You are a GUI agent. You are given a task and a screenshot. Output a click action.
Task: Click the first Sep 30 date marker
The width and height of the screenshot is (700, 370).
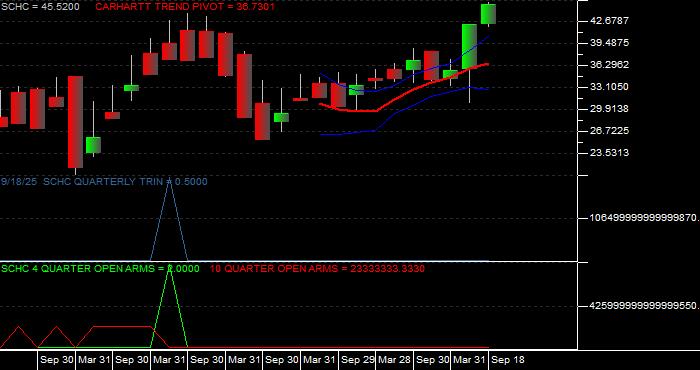click(57, 360)
